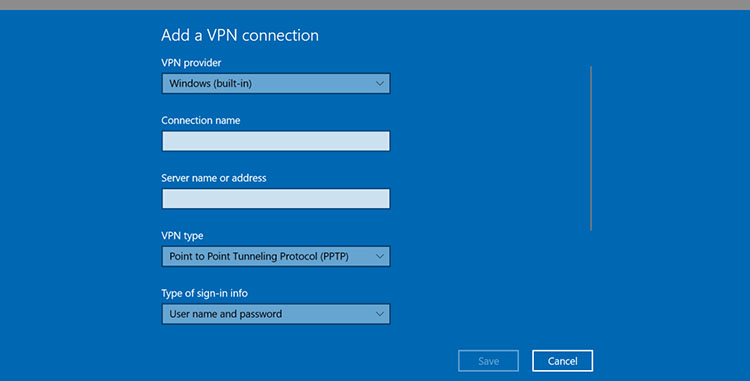Click the VPN type label text
This screenshot has height=381, width=750.
[182, 236]
